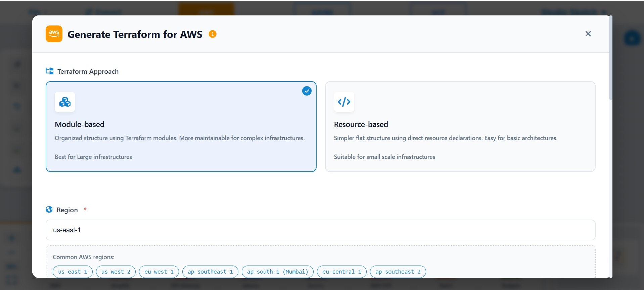Click the Resource-based code brackets icon

point(344,102)
